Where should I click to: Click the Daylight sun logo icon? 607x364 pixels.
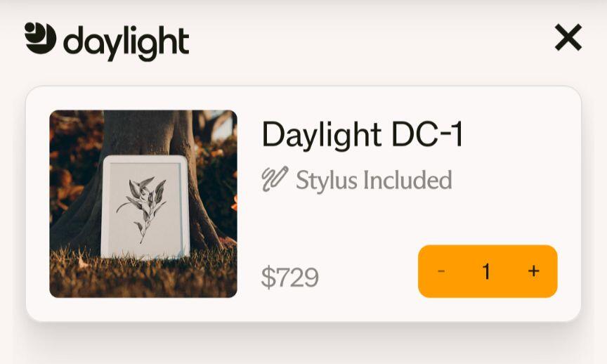pos(40,37)
